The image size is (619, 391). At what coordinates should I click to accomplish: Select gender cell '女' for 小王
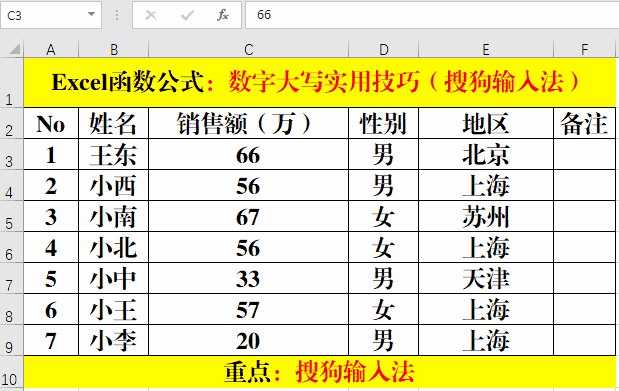tap(383, 309)
